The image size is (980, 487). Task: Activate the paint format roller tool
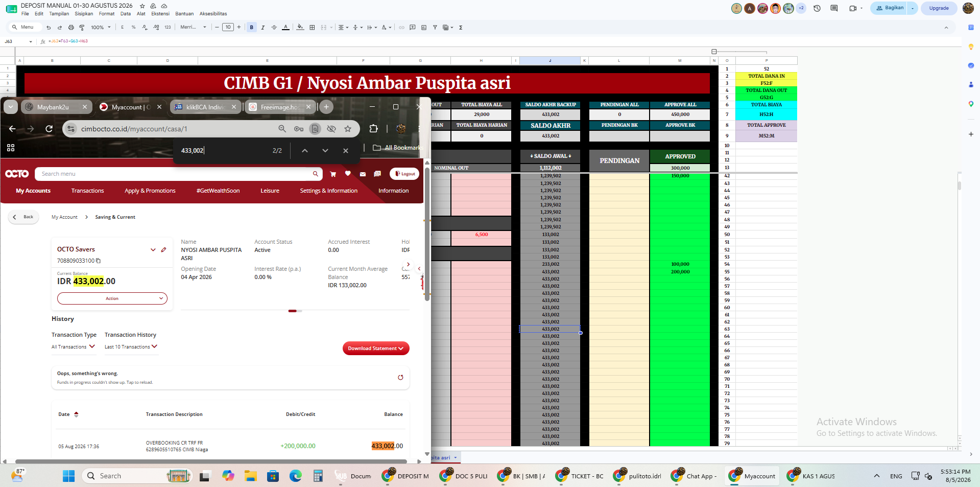coord(82,28)
